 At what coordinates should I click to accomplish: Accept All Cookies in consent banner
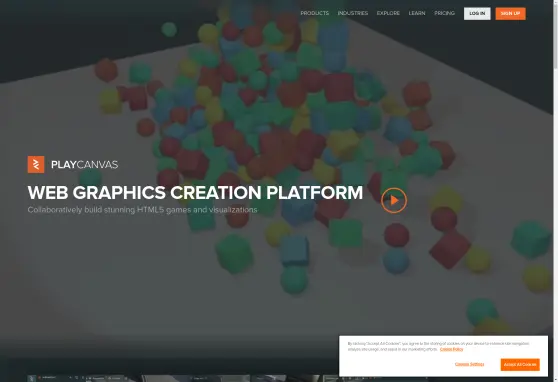click(x=520, y=365)
